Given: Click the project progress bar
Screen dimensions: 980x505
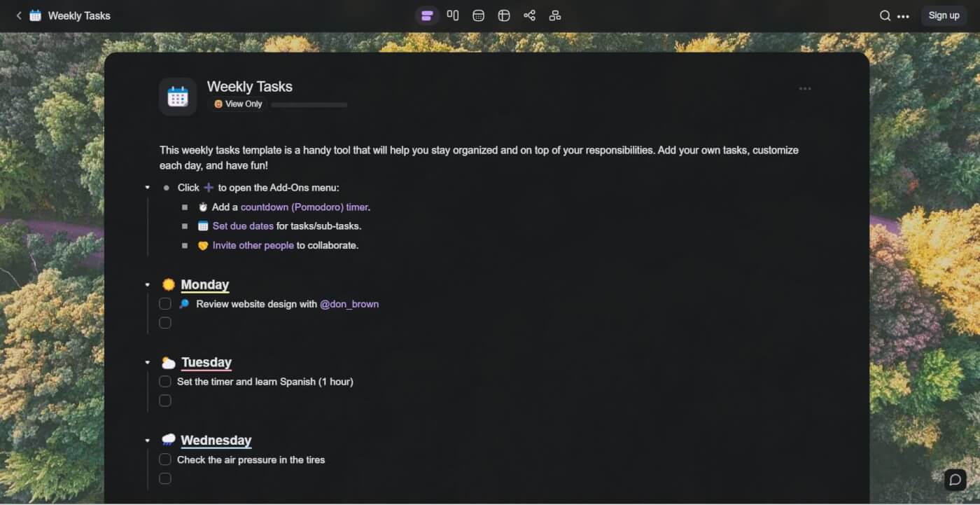Looking at the screenshot, I should point(309,105).
